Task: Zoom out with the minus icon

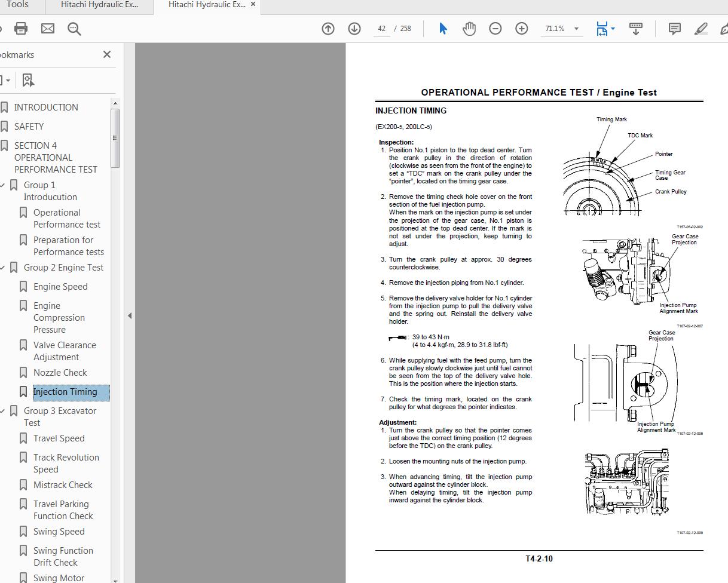Action: (495, 28)
